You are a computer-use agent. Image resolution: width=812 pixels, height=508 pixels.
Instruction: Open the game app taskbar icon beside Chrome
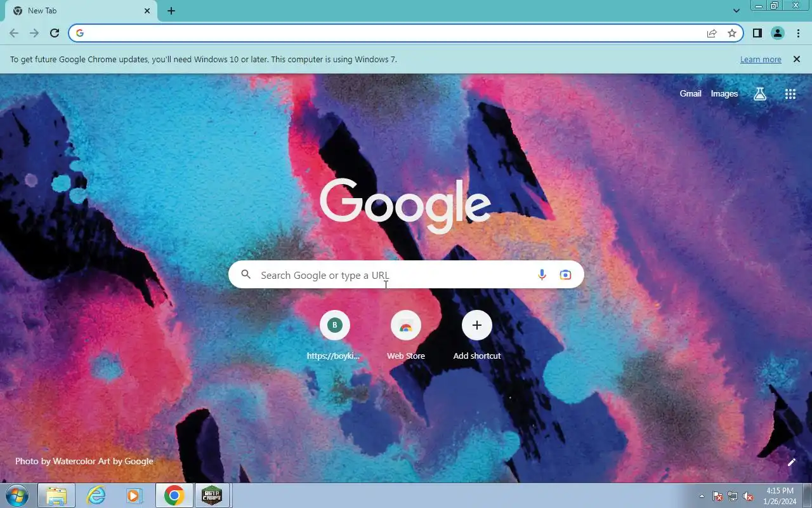(x=212, y=495)
